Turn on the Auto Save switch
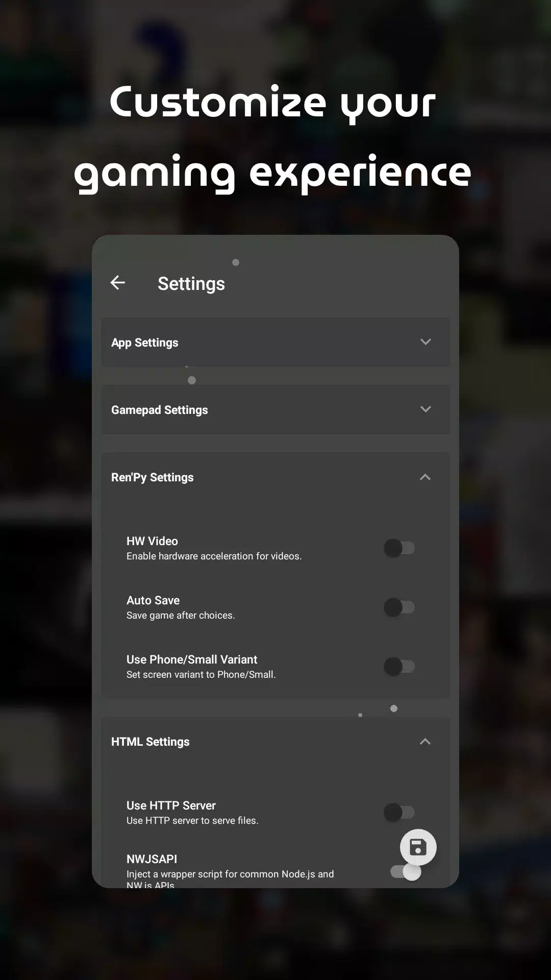 pyautogui.click(x=399, y=607)
